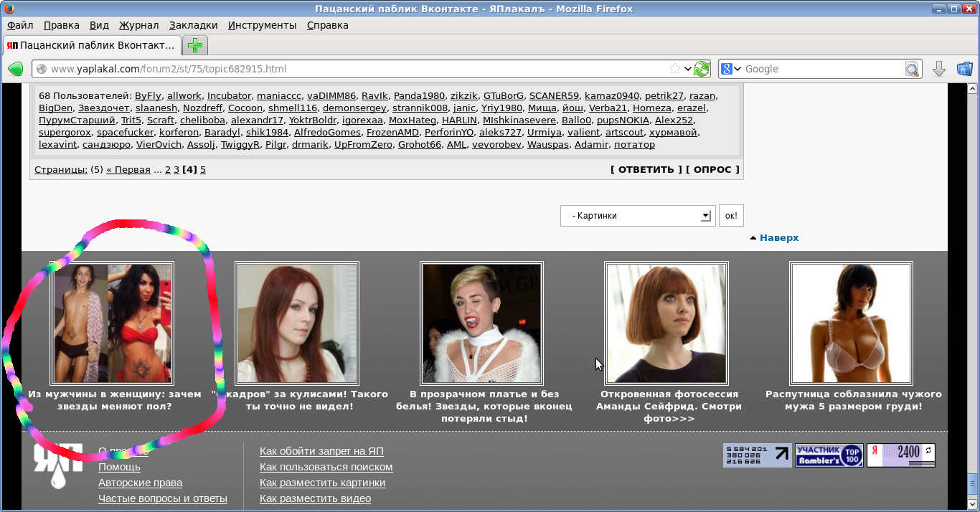
Task: Click the ЯП logo in footer
Action: click(x=57, y=466)
